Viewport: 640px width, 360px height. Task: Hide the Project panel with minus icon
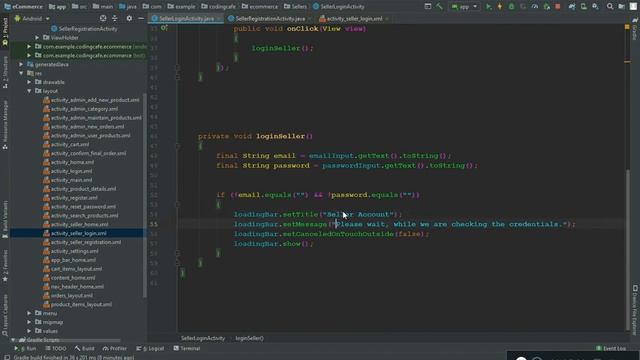point(141,18)
